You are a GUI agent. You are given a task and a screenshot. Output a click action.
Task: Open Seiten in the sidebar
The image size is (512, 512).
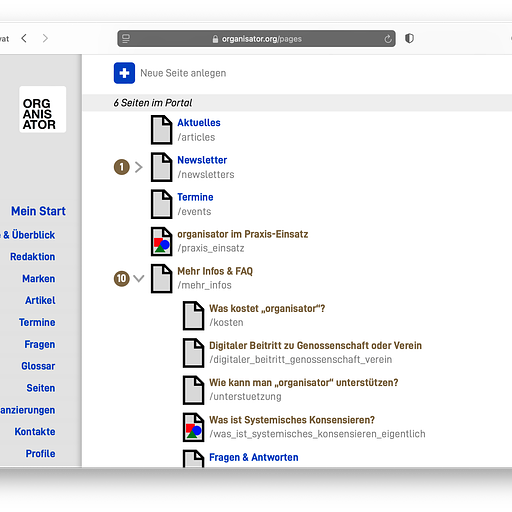coord(41,388)
